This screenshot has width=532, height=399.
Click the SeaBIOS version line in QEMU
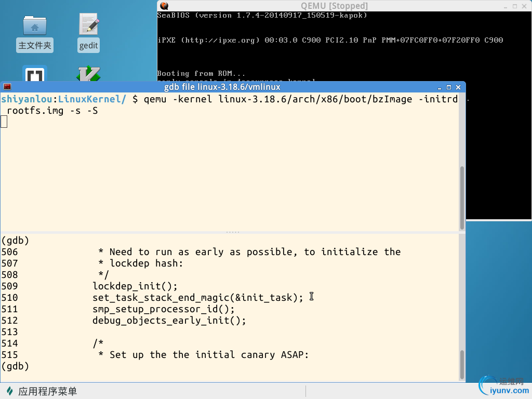point(262,15)
